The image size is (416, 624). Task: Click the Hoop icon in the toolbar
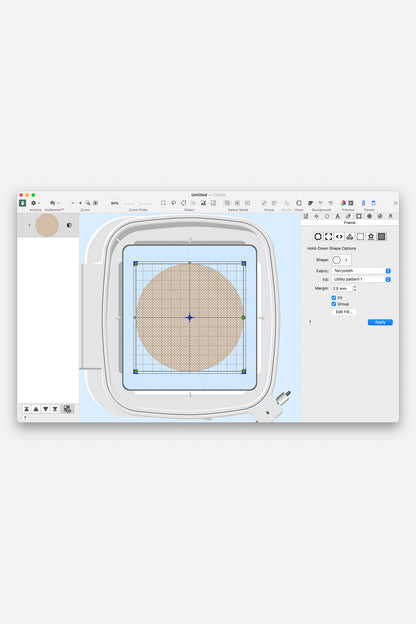pos(299,203)
